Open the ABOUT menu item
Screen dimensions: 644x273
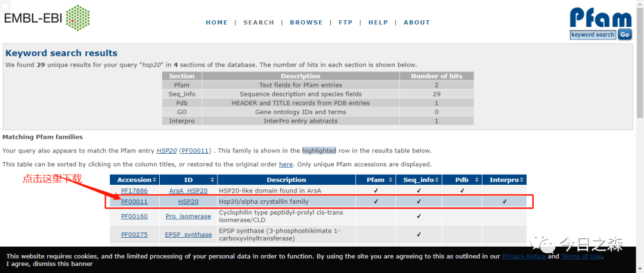point(417,23)
